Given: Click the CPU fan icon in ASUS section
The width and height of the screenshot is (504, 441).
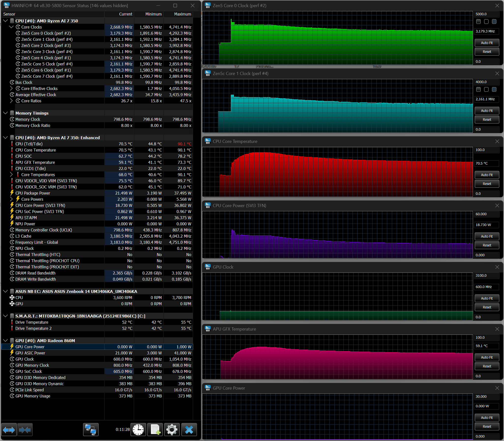Looking at the screenshot, I should click(12, 298).
